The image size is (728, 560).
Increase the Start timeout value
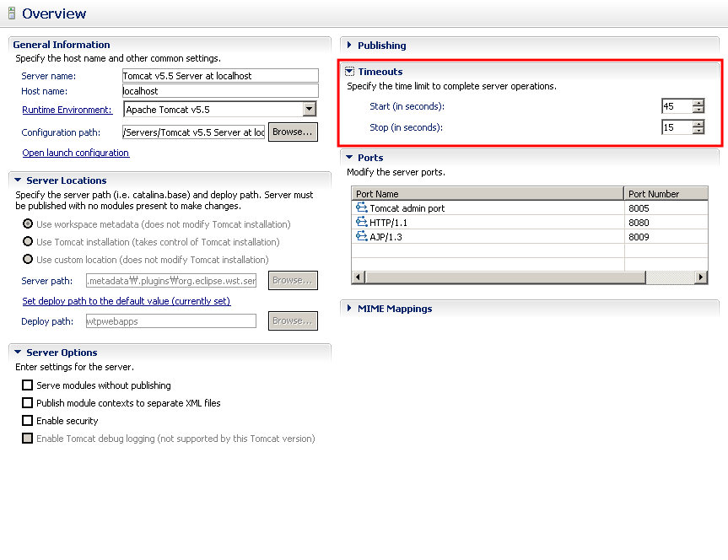click(x=698, y=103)
